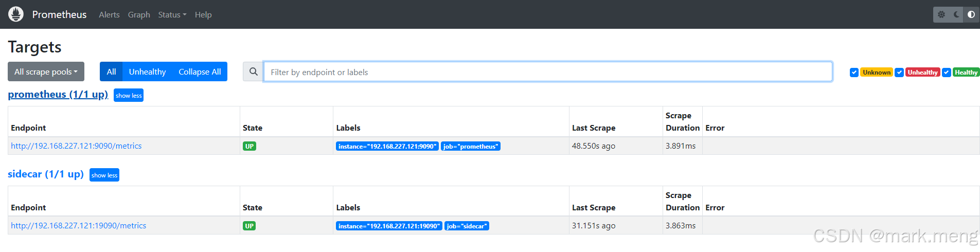The height and width of the screenshot is (252, 980).
Task: Click the instance="192.168.227.121:19090" label
Action: click(x=389, y=226)
